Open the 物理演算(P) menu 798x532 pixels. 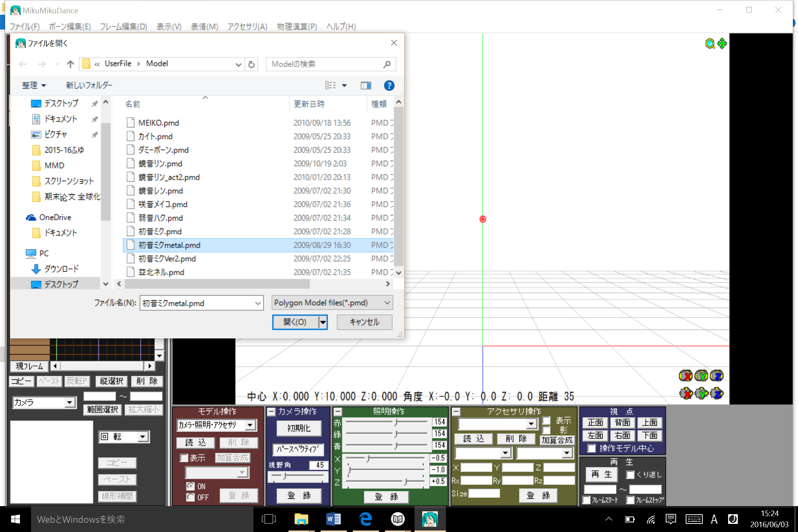(297, 27)
